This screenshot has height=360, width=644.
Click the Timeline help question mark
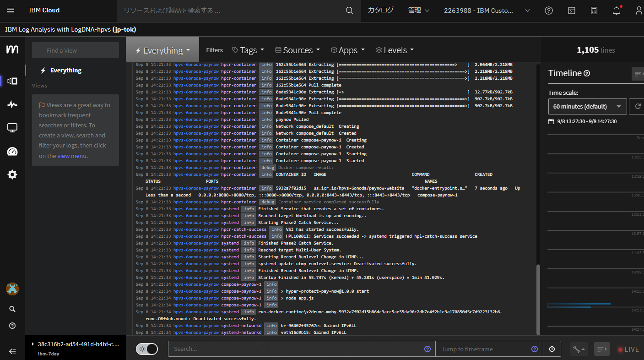click(587, 73)
